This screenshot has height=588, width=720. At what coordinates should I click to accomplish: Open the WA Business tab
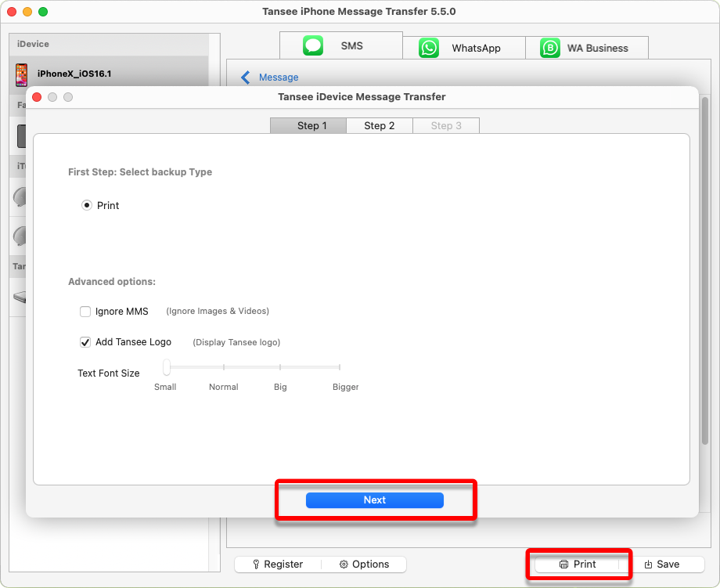tap(587, 48)
